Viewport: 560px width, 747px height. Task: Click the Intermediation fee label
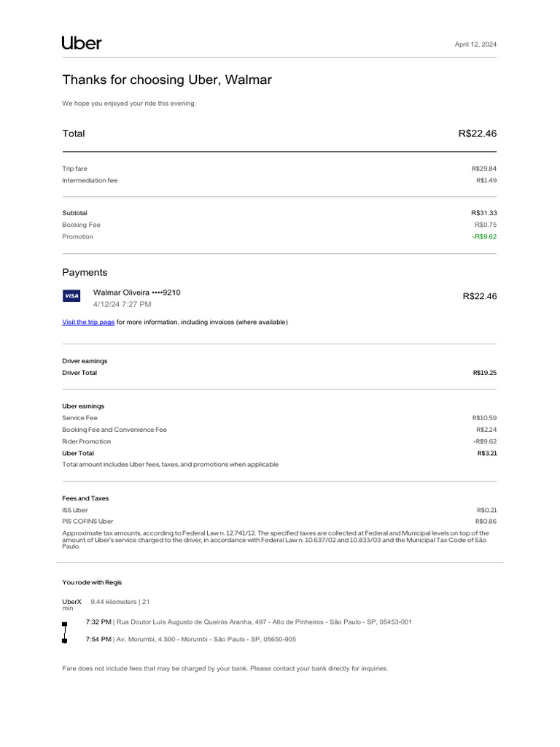(90, 180)
